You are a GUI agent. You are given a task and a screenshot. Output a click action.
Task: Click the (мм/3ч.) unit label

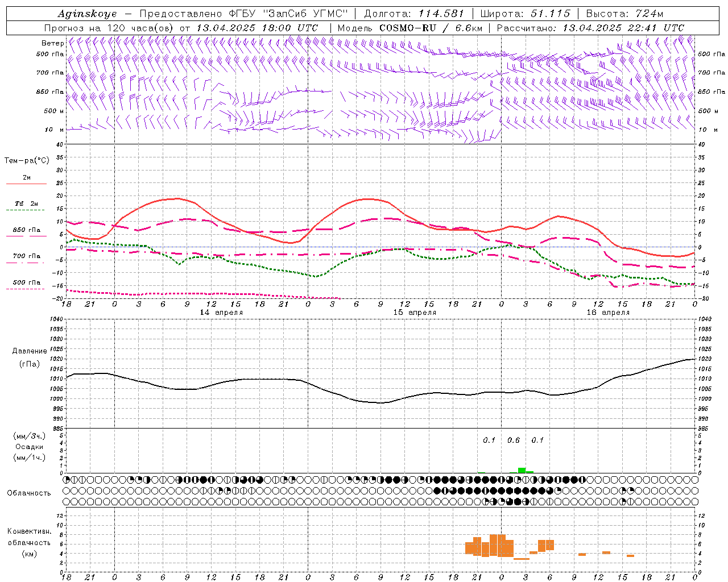30,436
